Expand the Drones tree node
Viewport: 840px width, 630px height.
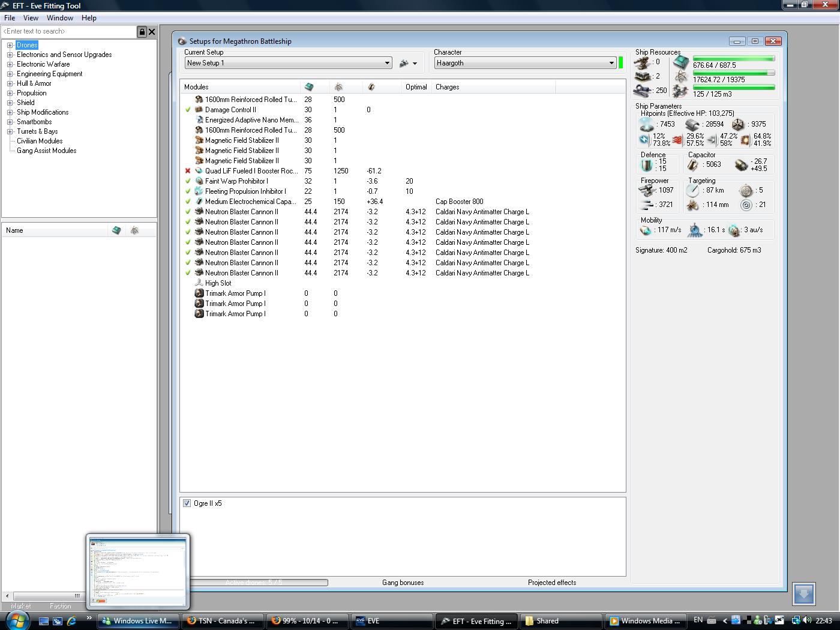[10, 45]
